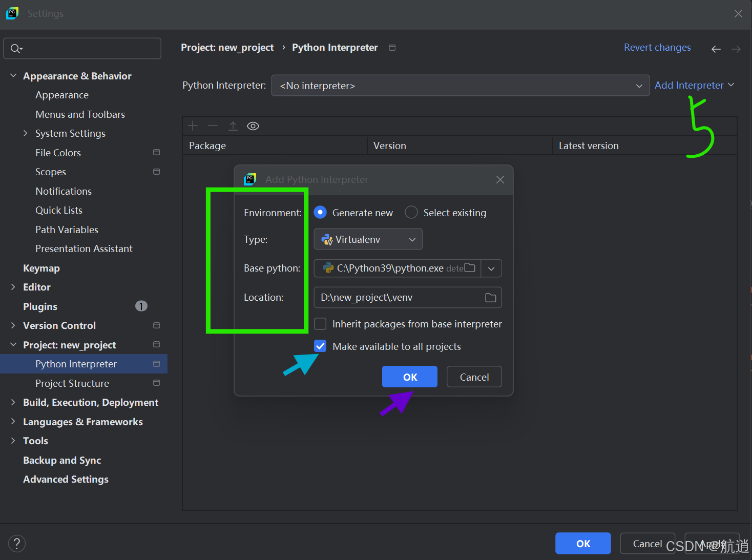
Task: Click the Settings window OK button
Action: point(583,544)
